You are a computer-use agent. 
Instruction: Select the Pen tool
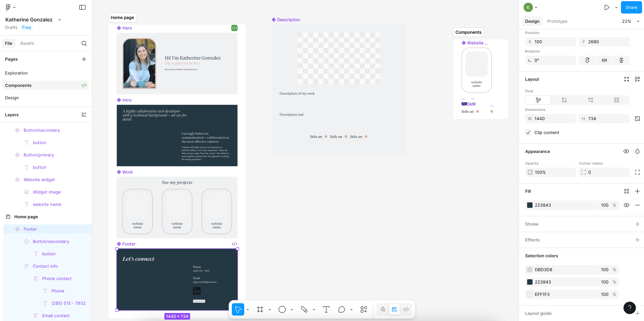(x=304, y=310)
